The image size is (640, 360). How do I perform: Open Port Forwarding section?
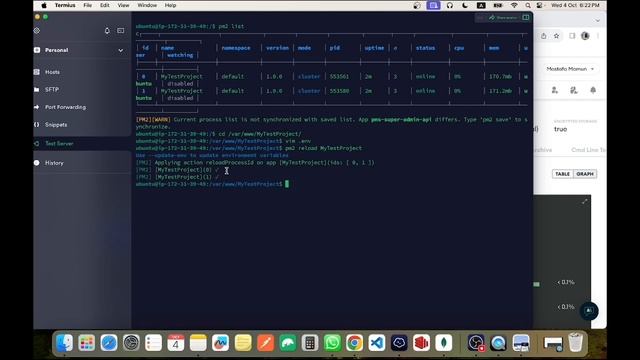(x=65, y=107)
